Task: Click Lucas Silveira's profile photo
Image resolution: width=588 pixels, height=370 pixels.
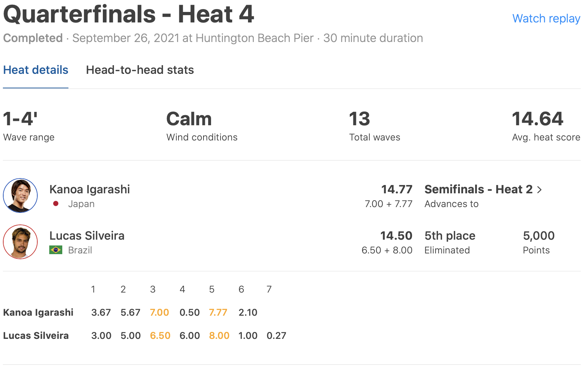Action: coord(20,242)
